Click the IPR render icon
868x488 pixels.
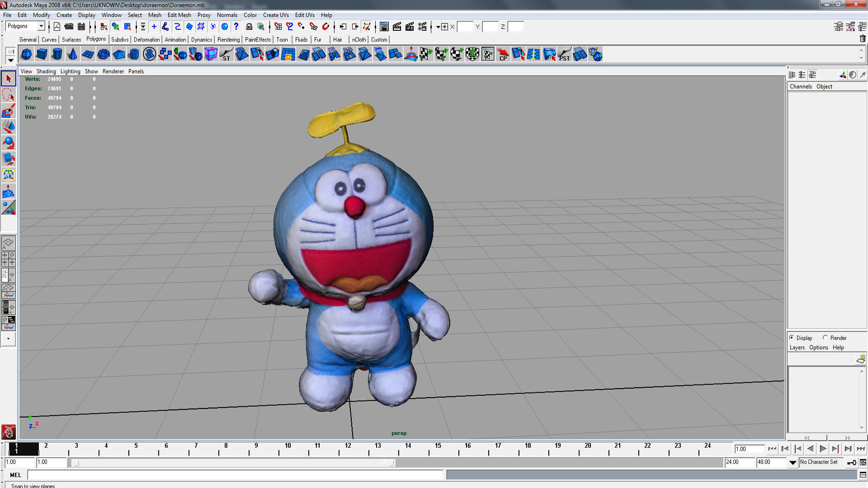pyautogui.click(x=410, y=27)
